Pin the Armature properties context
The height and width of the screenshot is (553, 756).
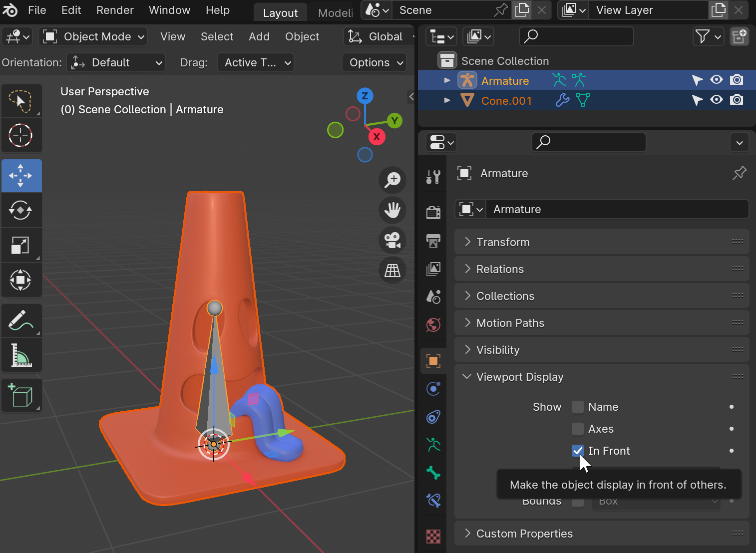click(x=739, y=173)
